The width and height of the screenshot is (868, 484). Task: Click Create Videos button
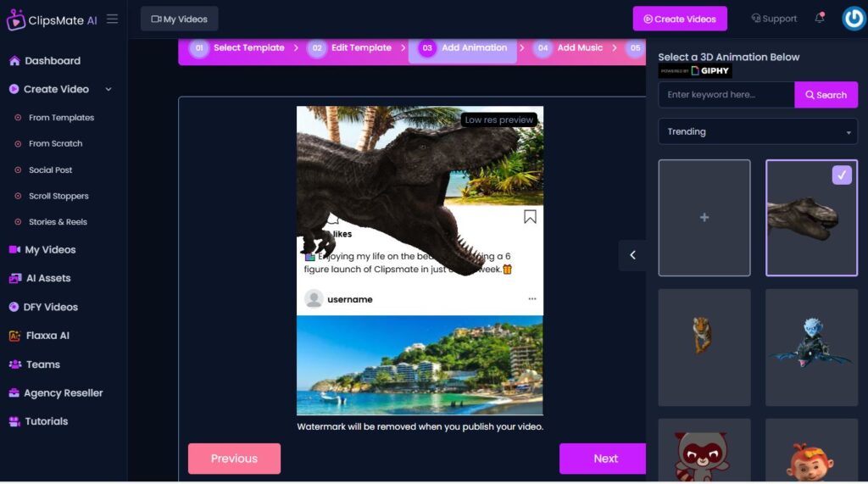click(680, 19)
